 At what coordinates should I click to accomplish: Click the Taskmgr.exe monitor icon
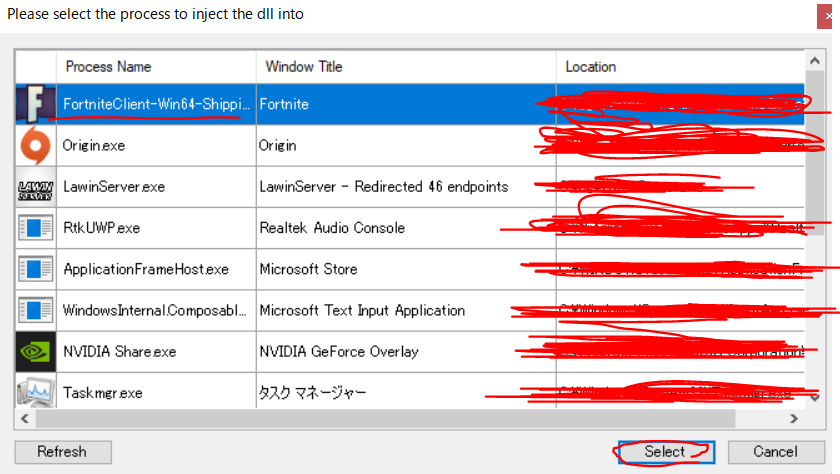[35, 393]
